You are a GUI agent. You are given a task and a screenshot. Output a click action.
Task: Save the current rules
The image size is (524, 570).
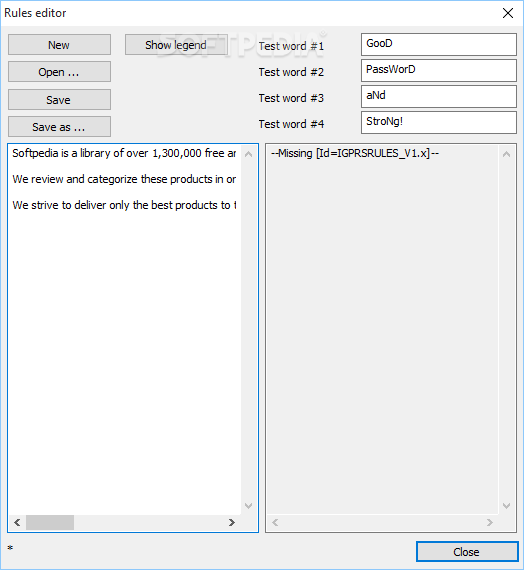coord(59,99)
